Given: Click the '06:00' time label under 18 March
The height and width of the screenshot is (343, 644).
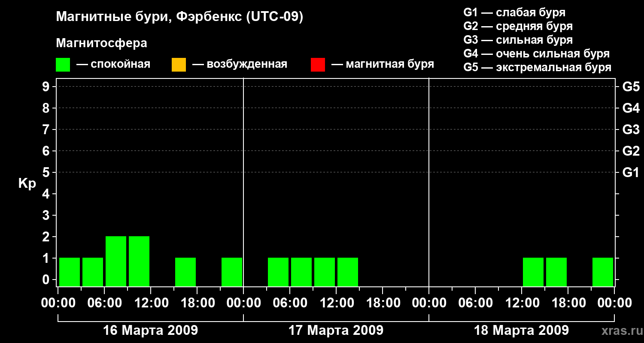Looking at the screenshot, I should [475, 303].
